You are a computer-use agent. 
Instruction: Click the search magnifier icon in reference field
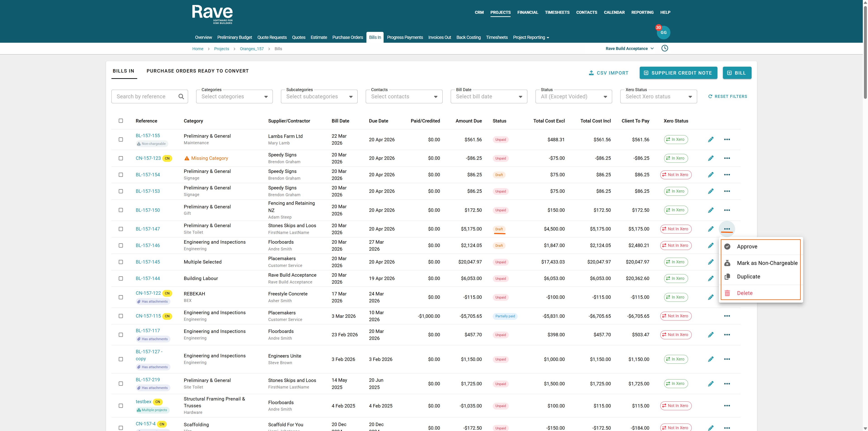click(181, 96)
